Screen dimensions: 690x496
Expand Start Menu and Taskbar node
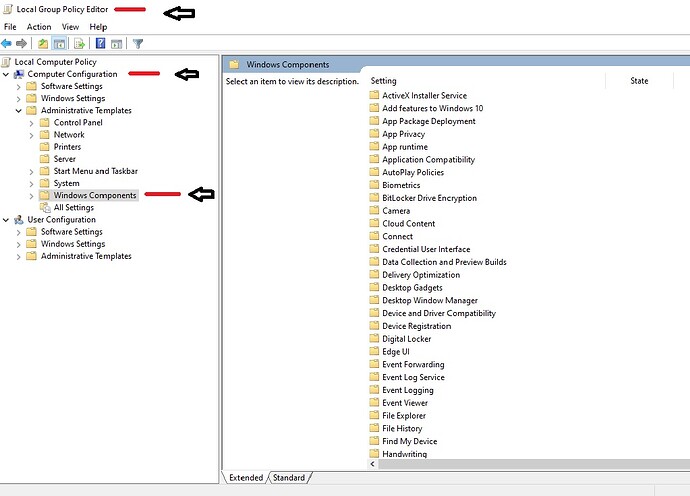[x=31, y=172]
